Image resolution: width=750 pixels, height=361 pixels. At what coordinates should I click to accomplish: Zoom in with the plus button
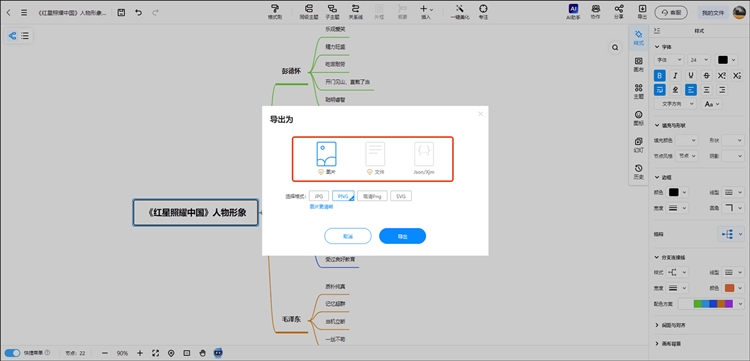140,353
